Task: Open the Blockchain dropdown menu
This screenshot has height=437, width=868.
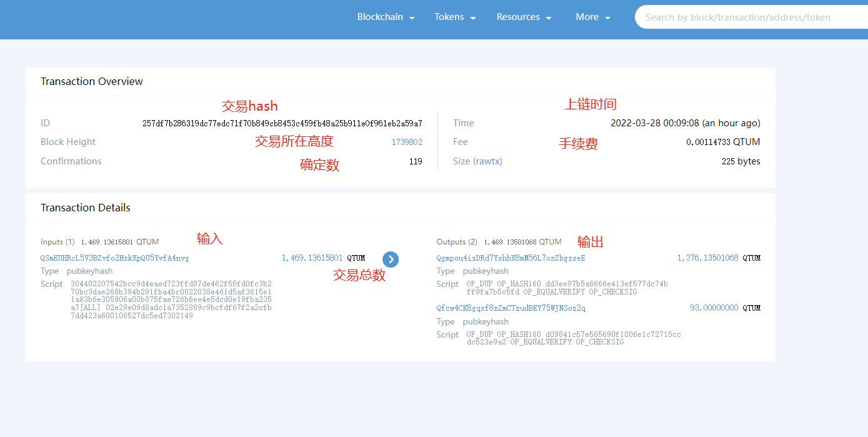Action: click(386, 18)
